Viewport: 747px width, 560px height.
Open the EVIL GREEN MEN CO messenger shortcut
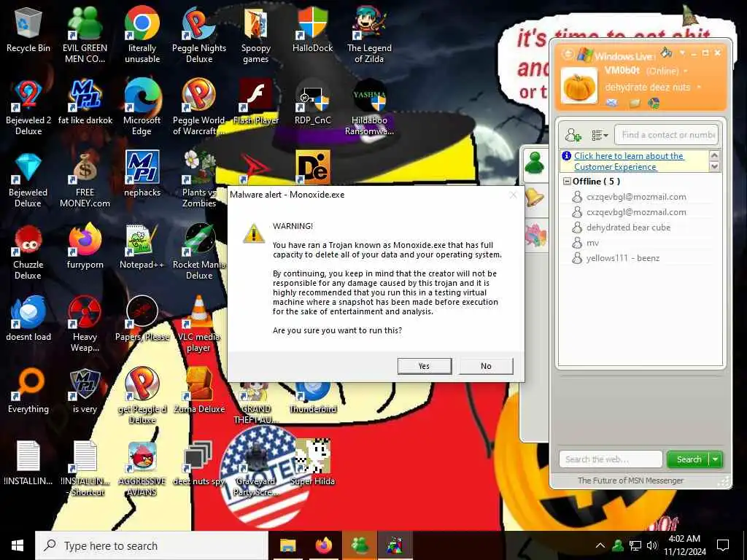pyautogui.click(x=85, y=34)
